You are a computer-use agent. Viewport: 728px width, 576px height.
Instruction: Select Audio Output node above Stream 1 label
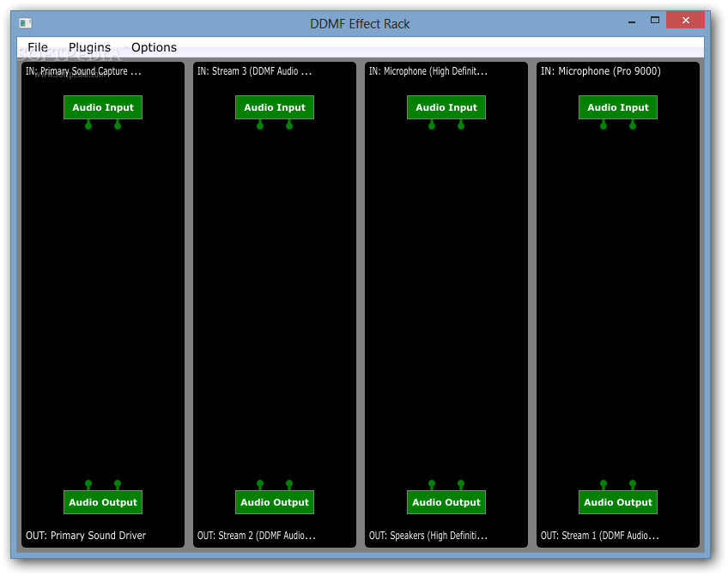[618, 502]
